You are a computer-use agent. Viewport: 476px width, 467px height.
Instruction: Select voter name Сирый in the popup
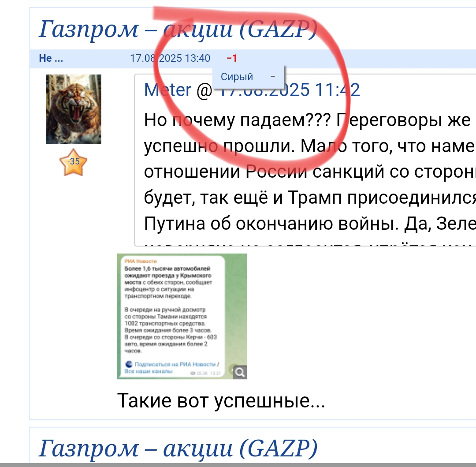[x=237, y=77]
